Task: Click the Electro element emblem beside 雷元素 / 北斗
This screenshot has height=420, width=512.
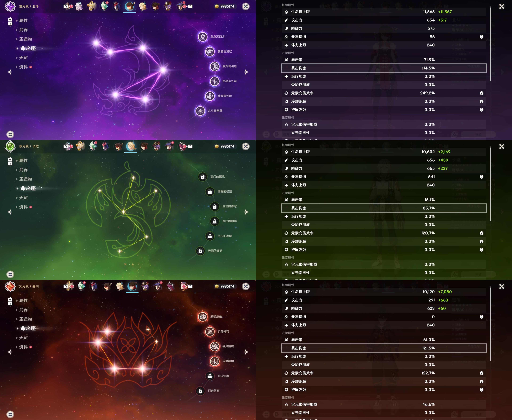Action: point(10,7)
